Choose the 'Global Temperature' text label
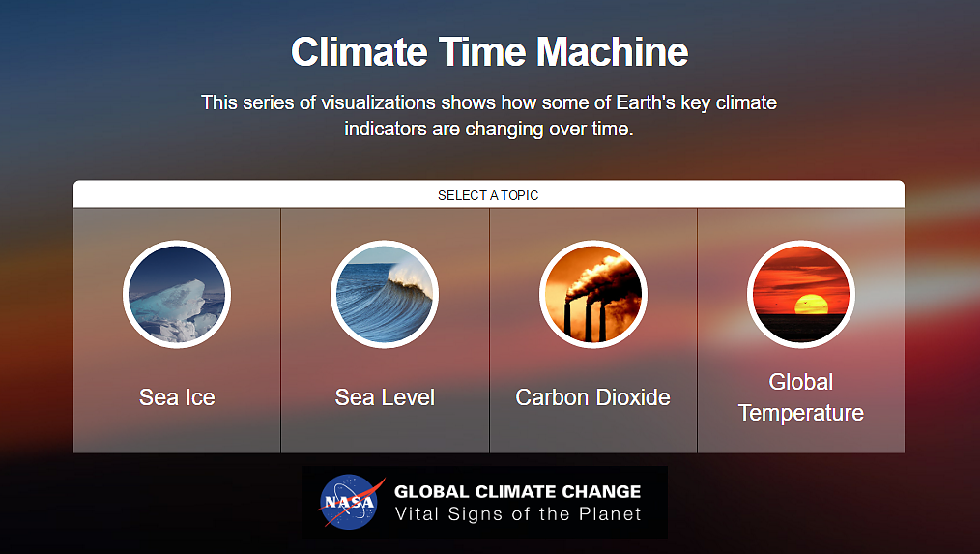980x554 pixels. [800, 397]
